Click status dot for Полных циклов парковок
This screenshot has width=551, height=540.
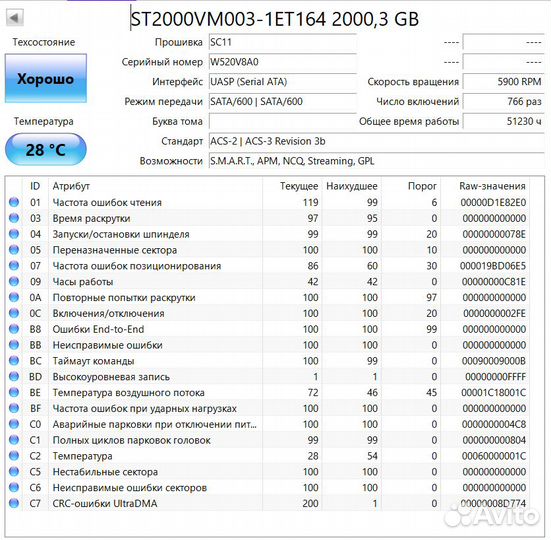tap(14, 440)
